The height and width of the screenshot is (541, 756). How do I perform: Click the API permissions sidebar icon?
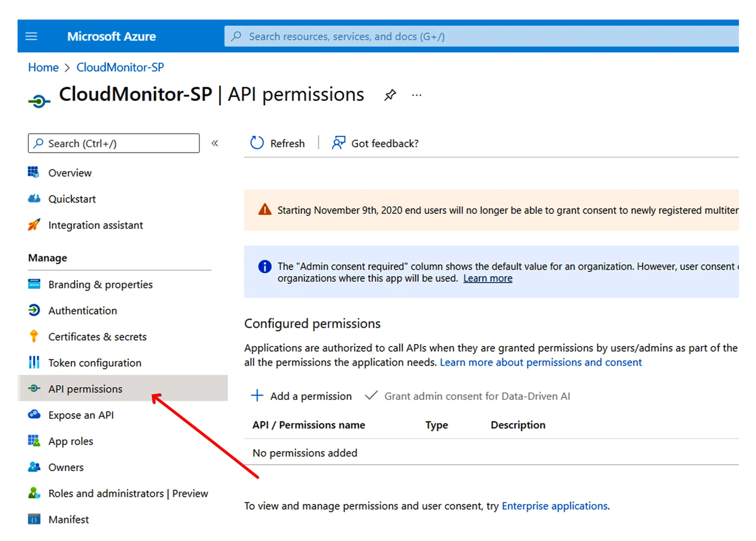[x=34, y=388]
